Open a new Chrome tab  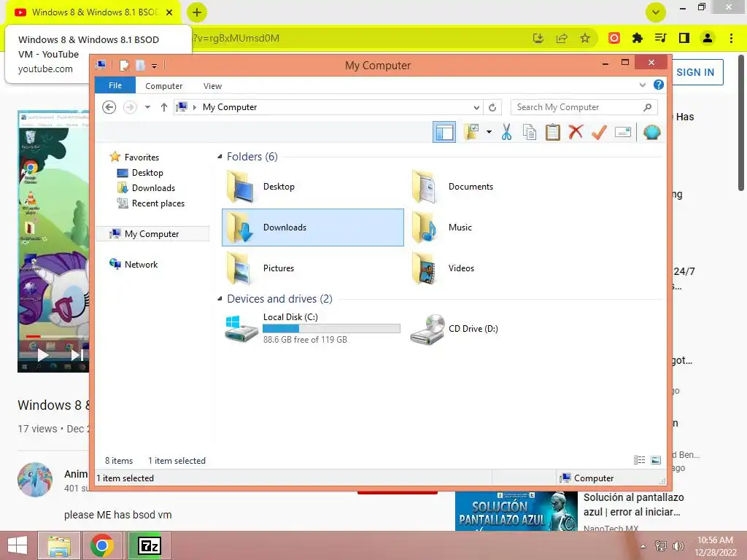[197, 12]
